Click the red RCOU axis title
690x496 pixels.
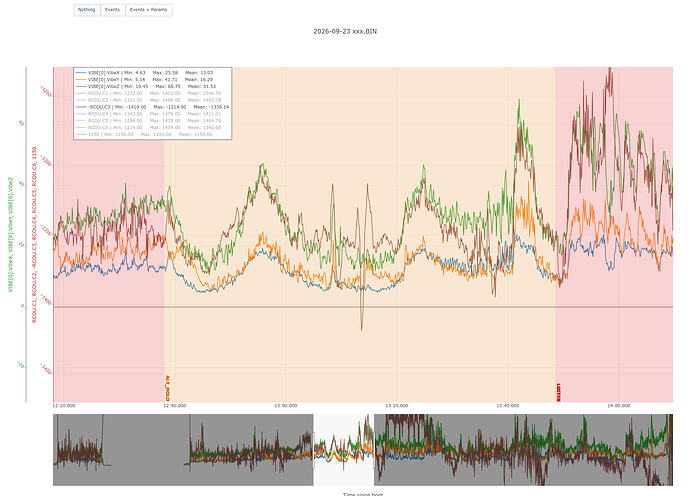34,235
